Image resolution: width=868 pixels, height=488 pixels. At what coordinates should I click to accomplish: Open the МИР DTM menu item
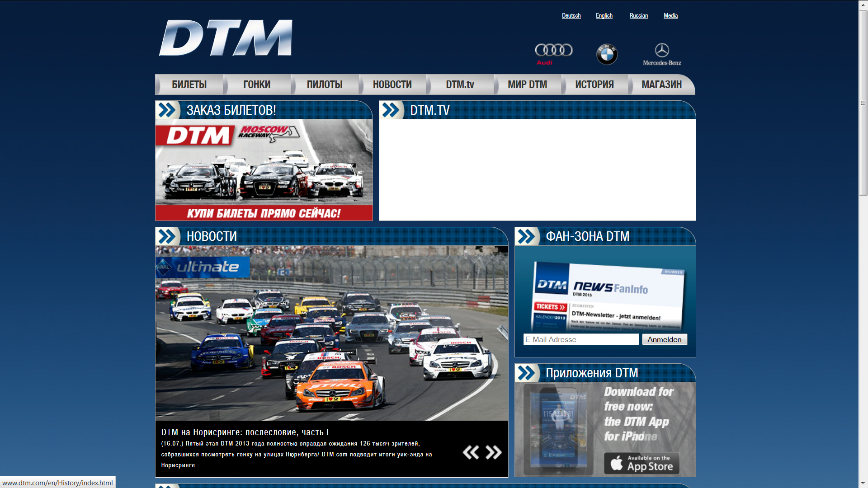527,84
